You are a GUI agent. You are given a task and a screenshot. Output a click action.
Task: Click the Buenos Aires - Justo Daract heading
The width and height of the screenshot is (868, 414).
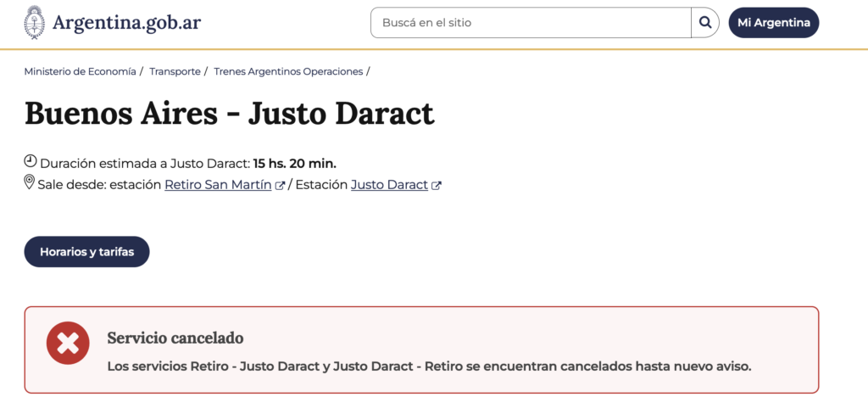coord(229,114)
